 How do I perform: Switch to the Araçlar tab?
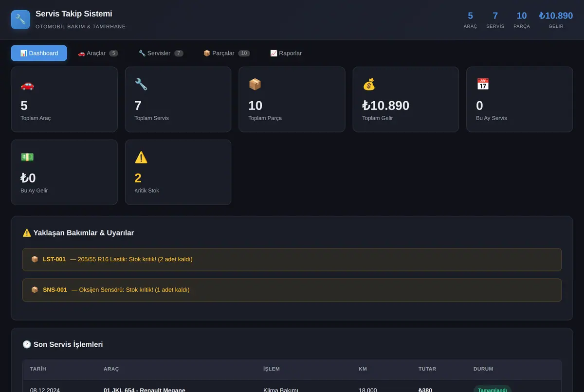tap(98, 53)
